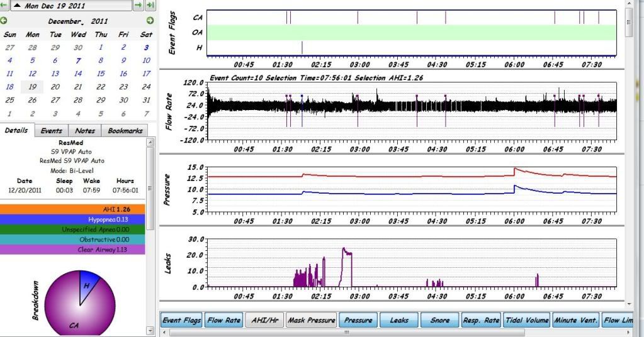Toggle the Leaks graph visibility
This screenshot has width=644, height=337.
coord(398,320)
